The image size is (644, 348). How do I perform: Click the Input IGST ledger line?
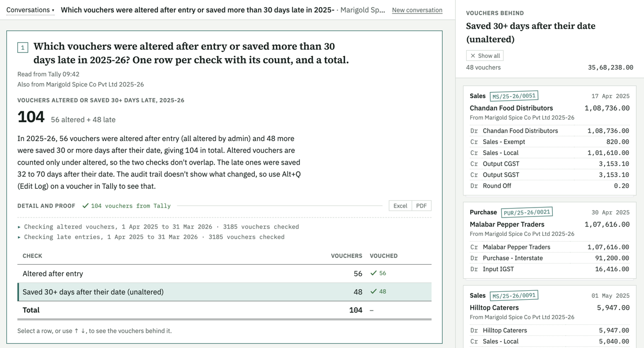coord(549,269)
